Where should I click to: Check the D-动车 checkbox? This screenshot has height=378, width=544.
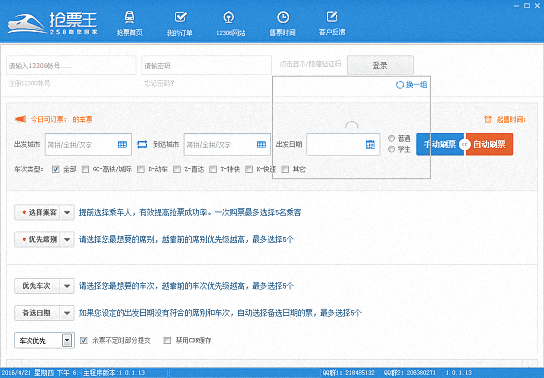coord(141,169)
